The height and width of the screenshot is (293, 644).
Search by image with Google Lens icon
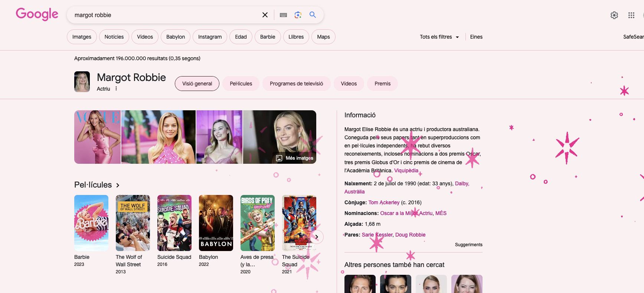pyautogui.click(x=298, y=15)
